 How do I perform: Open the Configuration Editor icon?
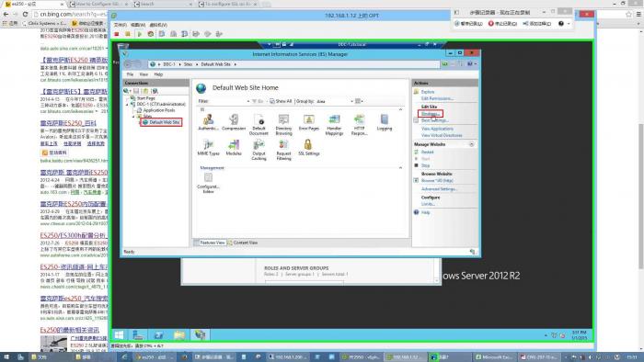[208, 183]
